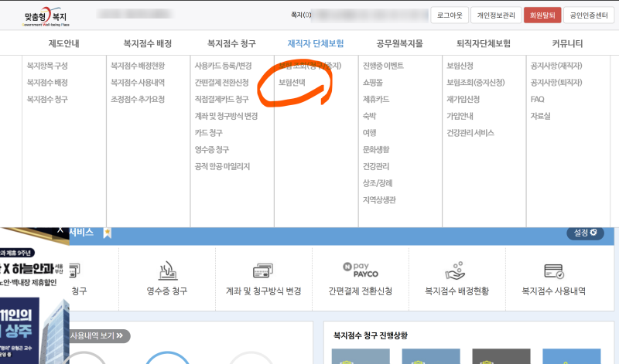Select 복지항목 구성 submenu item

(x=47, y=66)
